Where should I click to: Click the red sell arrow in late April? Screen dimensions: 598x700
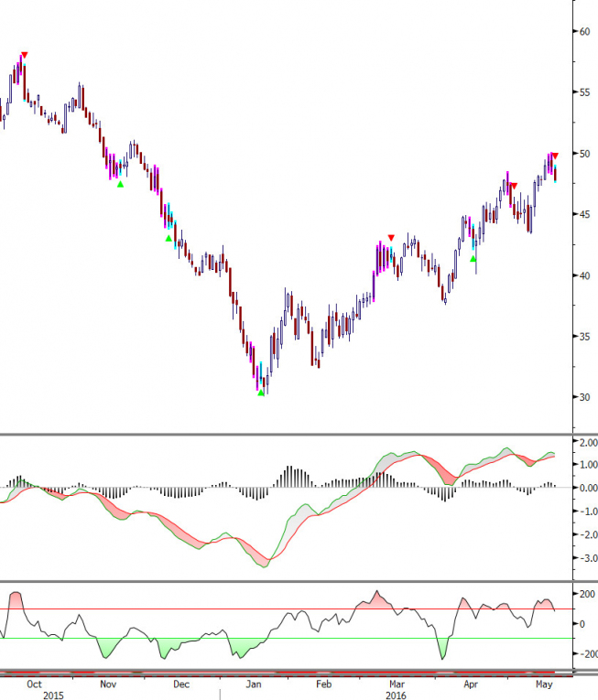click(514, 186)
